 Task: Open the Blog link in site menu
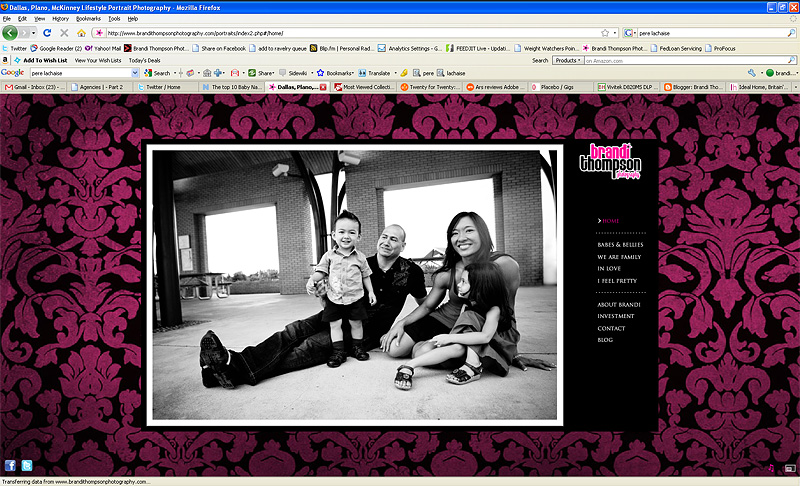(605, 340)
